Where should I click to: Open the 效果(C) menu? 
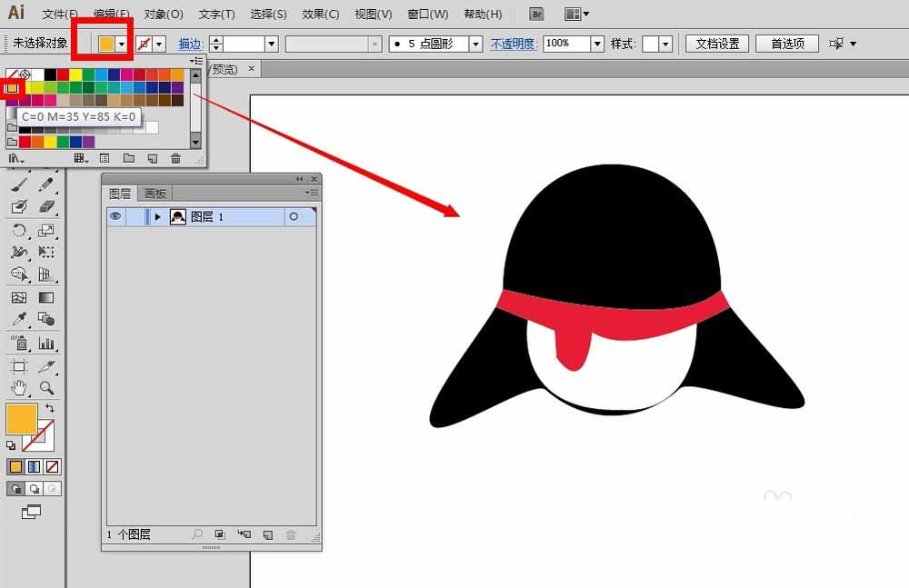point(321,14)
